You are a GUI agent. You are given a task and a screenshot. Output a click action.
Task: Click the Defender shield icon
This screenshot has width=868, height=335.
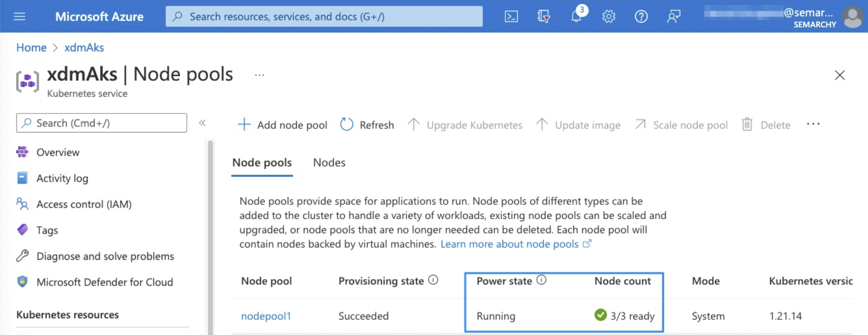(22, 282)
